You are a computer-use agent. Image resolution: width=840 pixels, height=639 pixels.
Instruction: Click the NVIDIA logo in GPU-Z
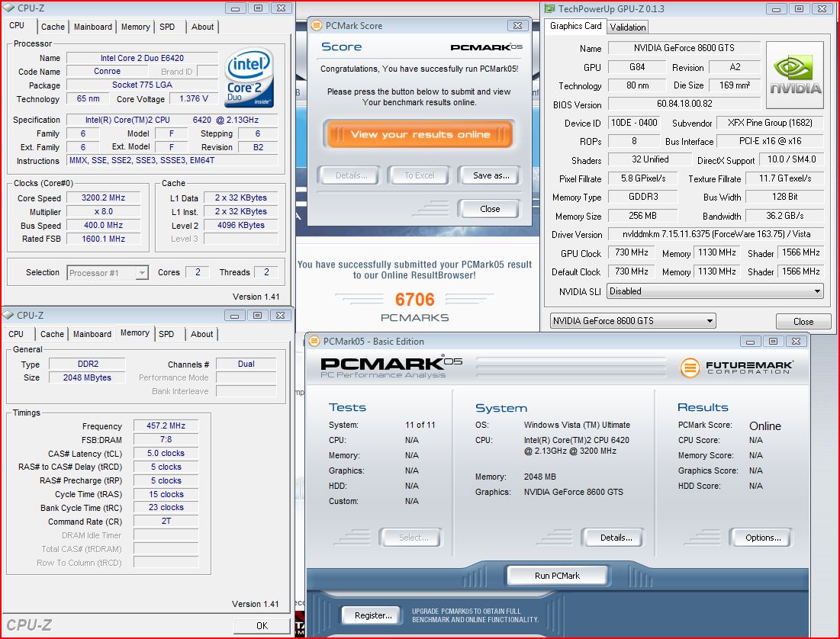(x=795, y=75)
